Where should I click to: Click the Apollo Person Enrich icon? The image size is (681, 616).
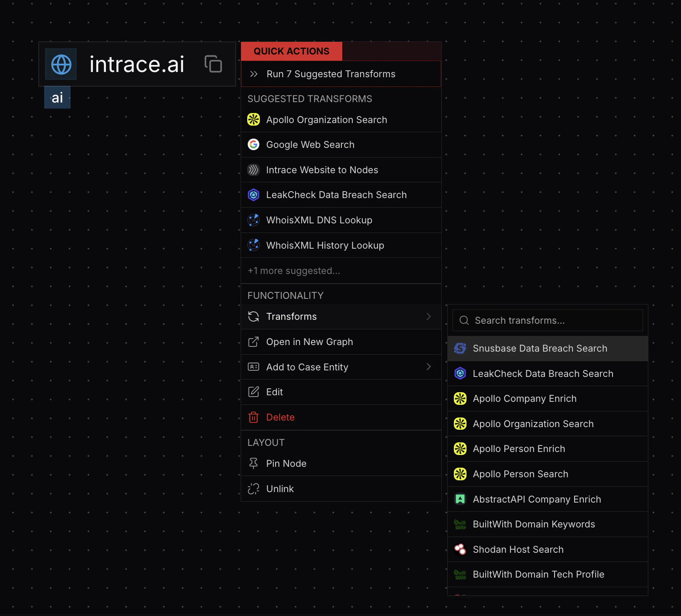point(460,448)
